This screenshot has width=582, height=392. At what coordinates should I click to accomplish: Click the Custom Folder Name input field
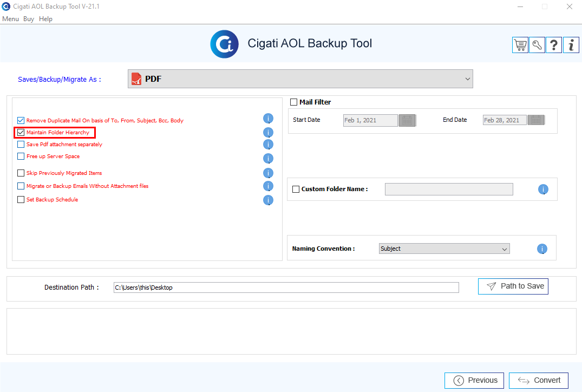[449, 190]
